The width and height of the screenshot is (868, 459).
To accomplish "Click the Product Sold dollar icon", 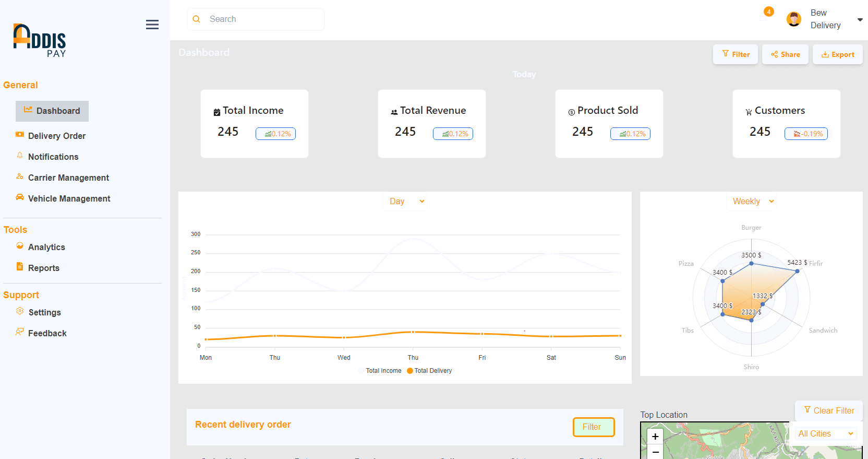I will click(x=572, y=112).
